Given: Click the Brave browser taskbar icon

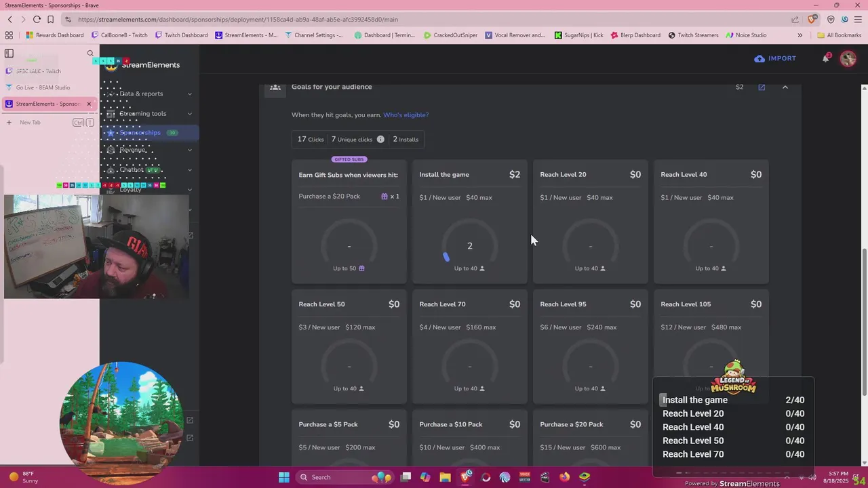Looking at the screenshot, I should coord(466,477).
